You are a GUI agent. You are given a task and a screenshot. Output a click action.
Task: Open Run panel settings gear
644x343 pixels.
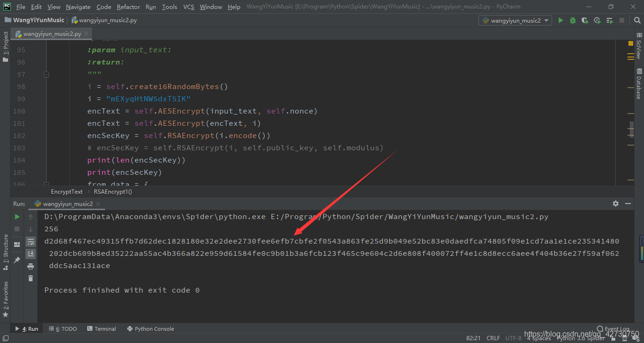tap(616, 204)
